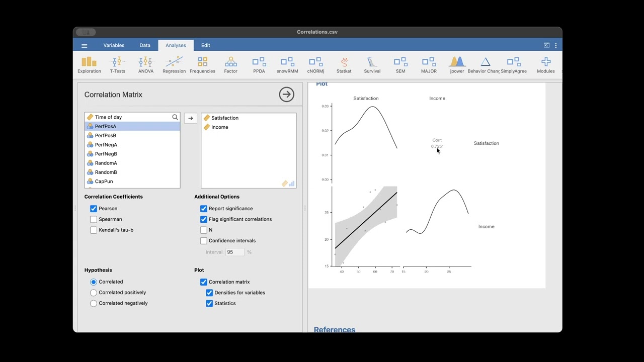Collapse the analysis options panel arrow
This screenshot has width=644, height=362.
pos(286,95)
